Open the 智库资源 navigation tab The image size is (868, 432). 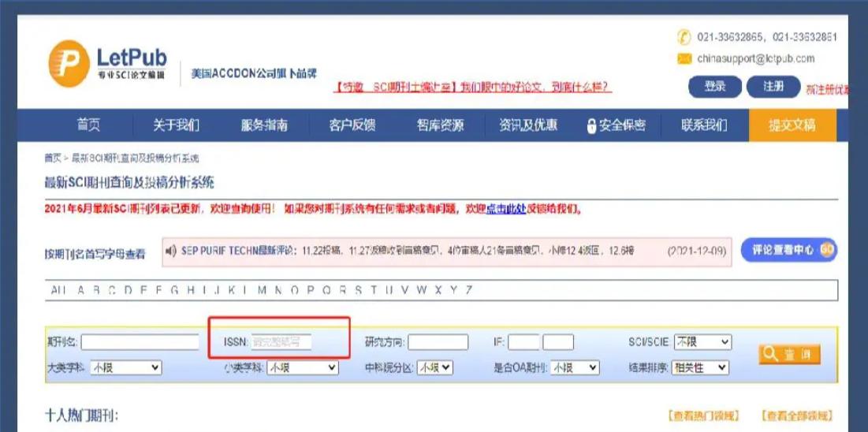coord(440,125)
